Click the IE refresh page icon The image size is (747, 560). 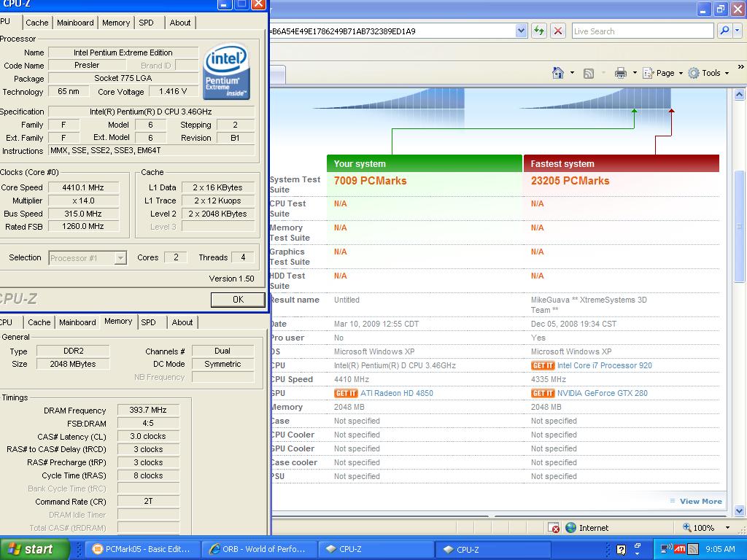539,31
